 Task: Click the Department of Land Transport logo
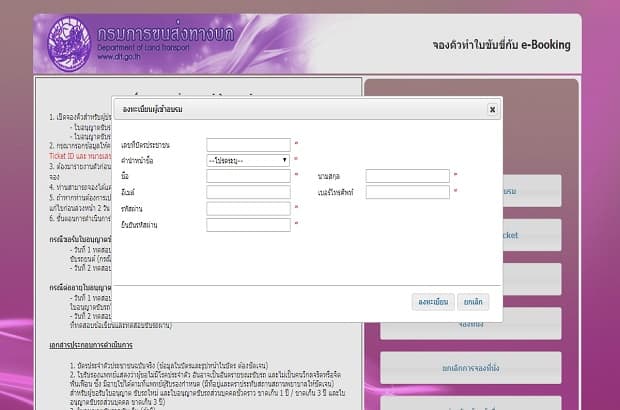pos(69,43)
